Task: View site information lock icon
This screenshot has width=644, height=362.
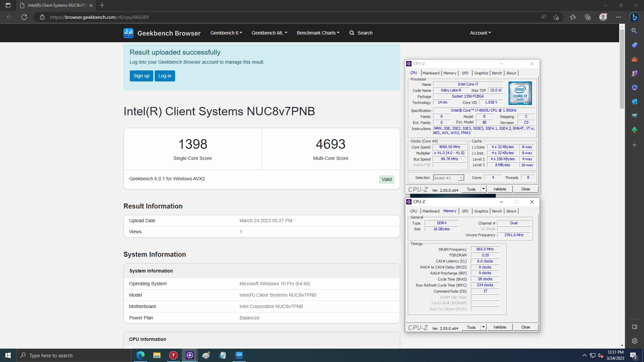Action: 42,17
